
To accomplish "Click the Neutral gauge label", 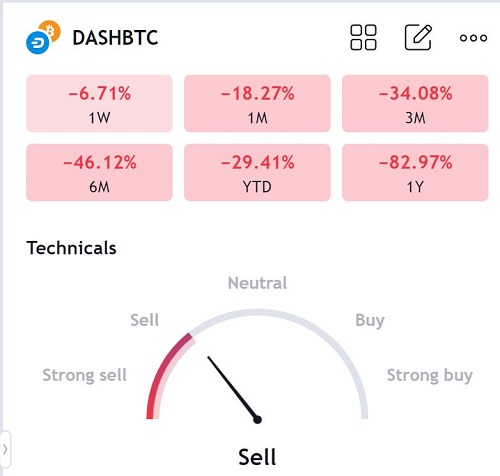I will click(257, 283).
